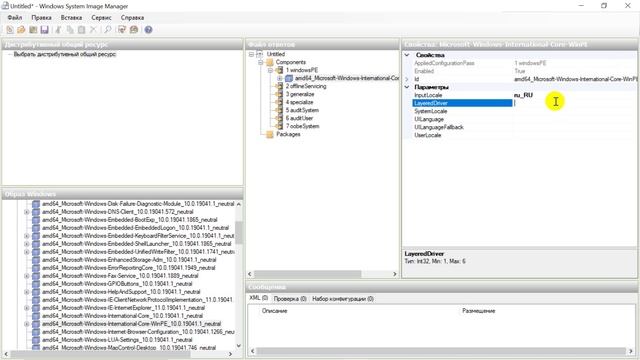The image size is (640, 360).
Task: Click the icon of the Untitled answer file node
Action: click(x=260, y=54)
